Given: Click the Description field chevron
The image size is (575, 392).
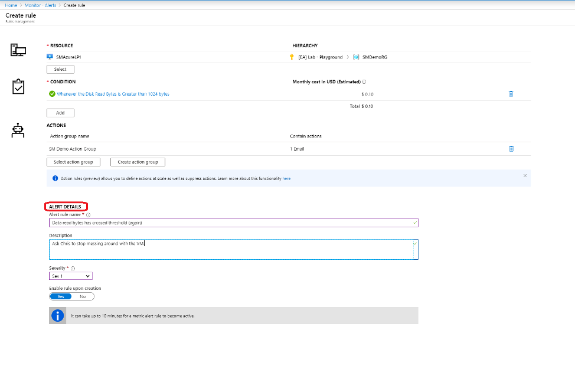Looking at the screenshot, I should [414, 243].
